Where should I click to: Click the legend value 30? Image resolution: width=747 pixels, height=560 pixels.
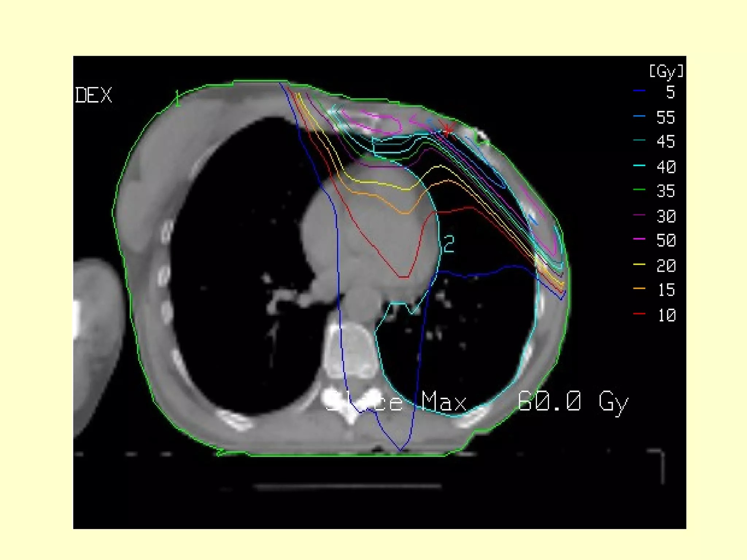[x=666, y=216]
